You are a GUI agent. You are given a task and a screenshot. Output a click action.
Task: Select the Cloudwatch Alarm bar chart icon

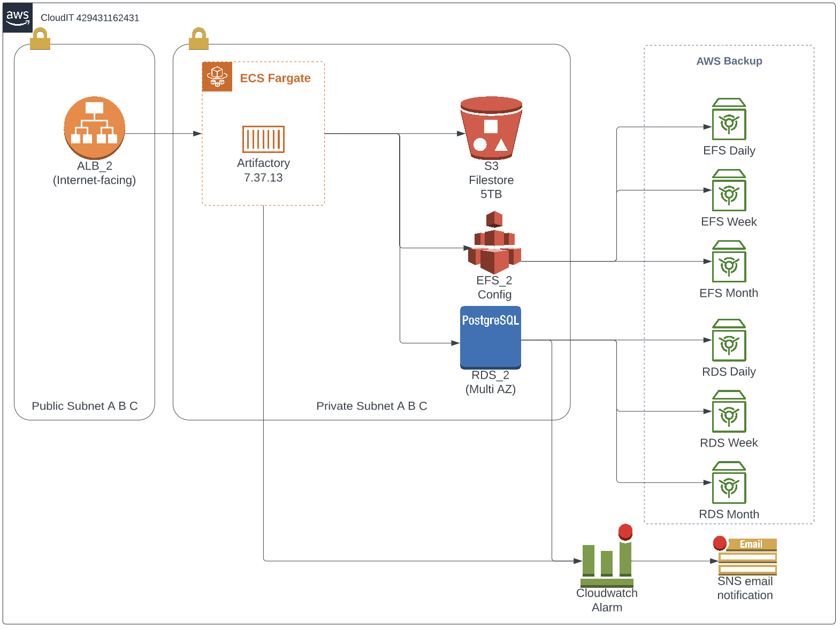(607, 556)
